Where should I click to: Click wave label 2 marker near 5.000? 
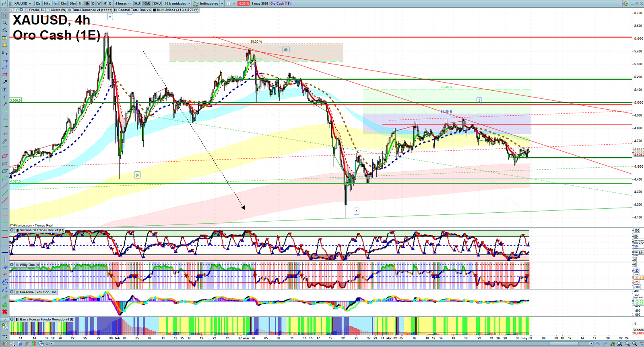(x=479, y=100)
